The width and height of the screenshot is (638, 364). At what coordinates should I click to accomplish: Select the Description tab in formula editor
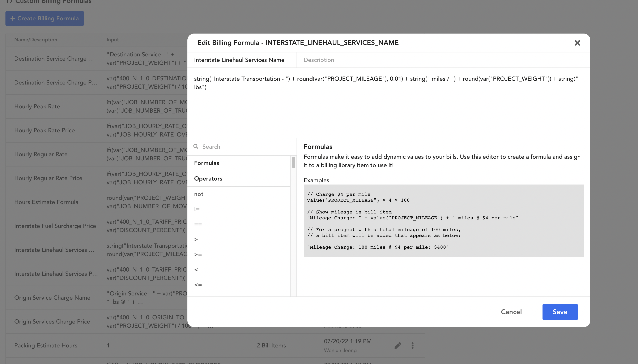point(319,60)
